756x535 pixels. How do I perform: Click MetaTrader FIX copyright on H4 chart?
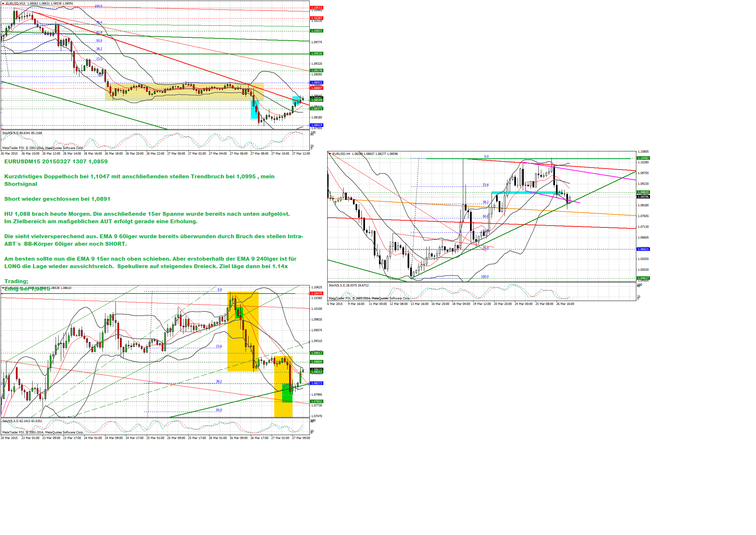tap(370, 298)
